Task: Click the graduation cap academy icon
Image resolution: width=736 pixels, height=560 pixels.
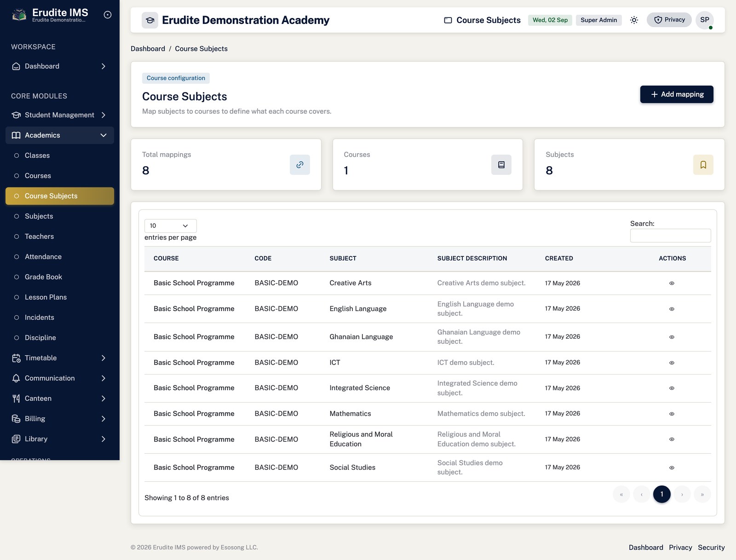Action: click(150, 20)
